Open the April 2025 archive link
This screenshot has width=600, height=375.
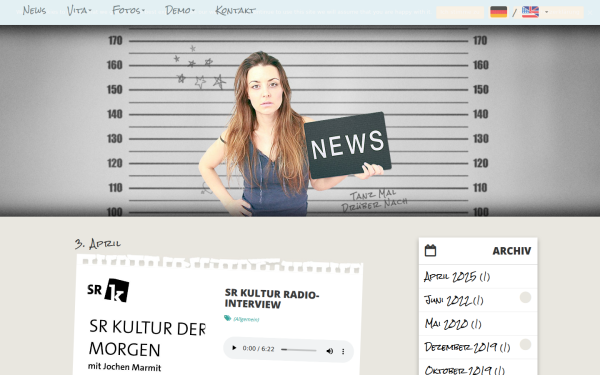[457, 276]
